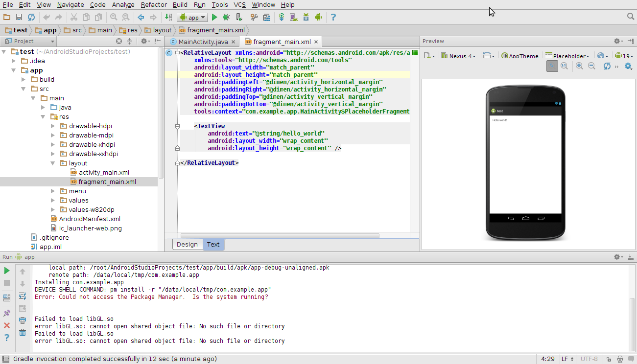Run the app with the green play icon in main toolbar

[214, 17]
